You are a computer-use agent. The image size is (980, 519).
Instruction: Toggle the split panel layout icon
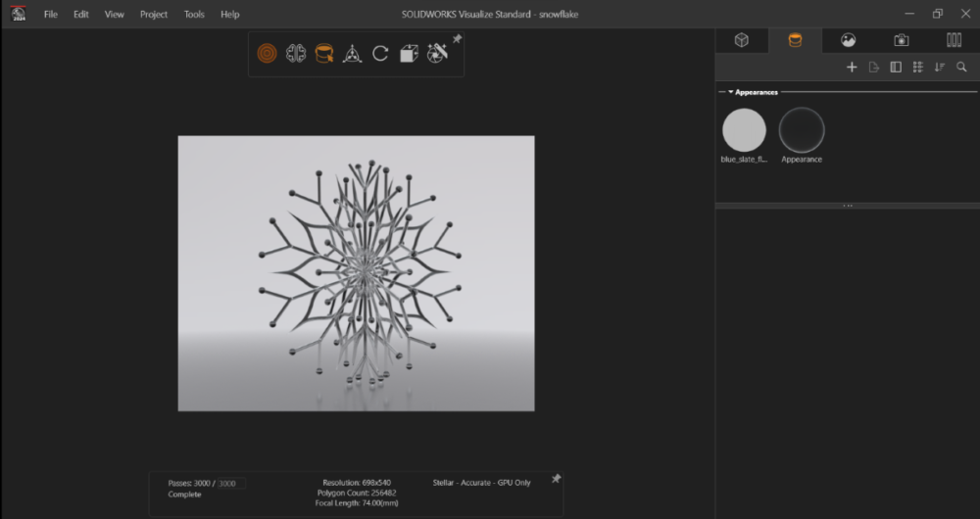(895, 67)
